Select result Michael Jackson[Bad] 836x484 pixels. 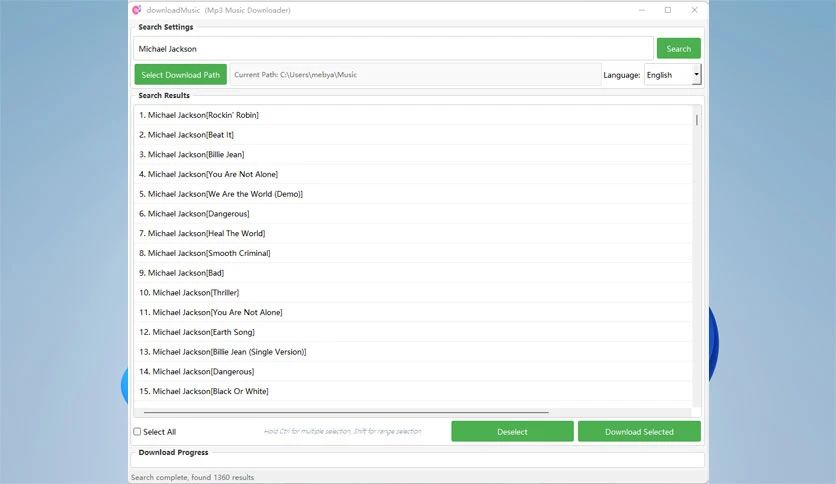[x=413, y=272]
